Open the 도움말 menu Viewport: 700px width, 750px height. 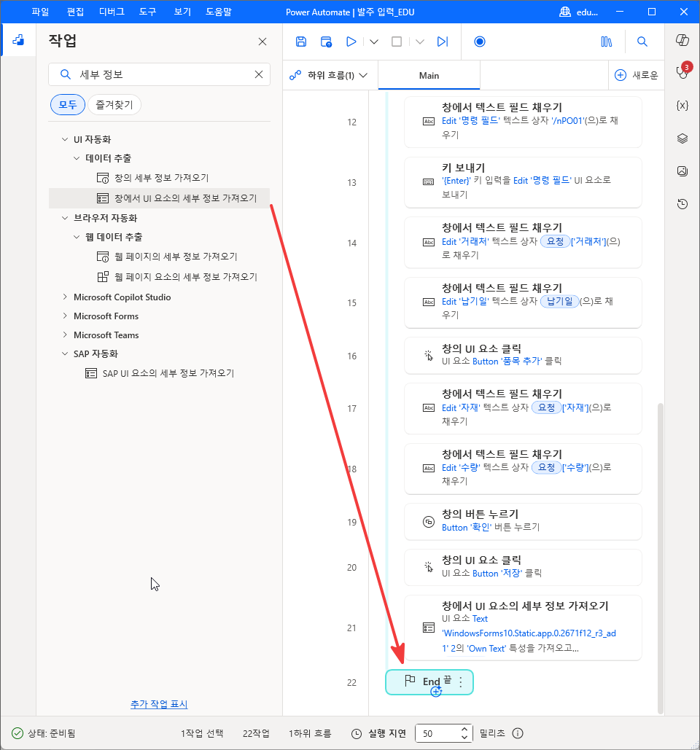click(x=219, y=12)
